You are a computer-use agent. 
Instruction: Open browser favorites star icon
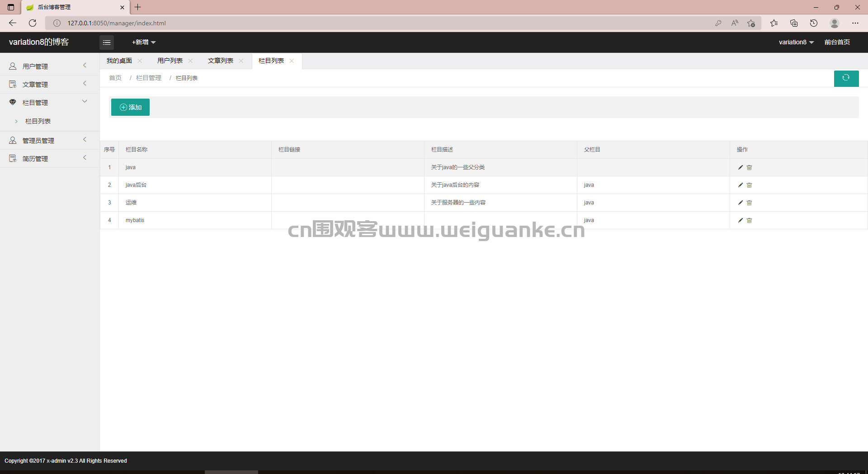coord(774,23)
